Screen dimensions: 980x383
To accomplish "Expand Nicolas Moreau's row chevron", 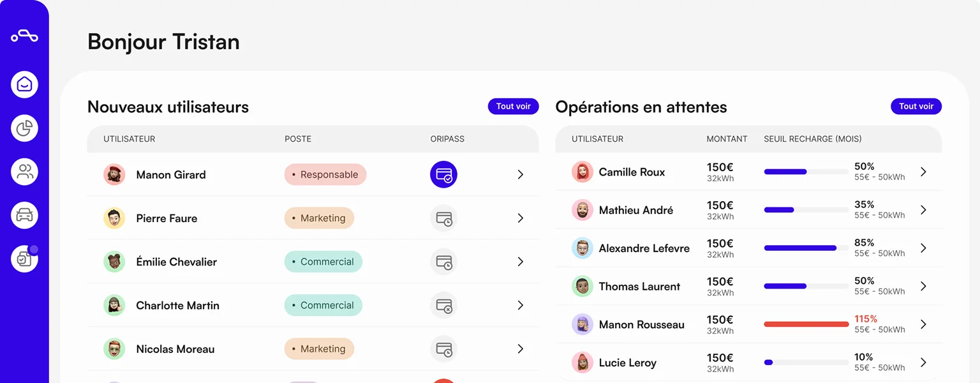I will point(521,349).
